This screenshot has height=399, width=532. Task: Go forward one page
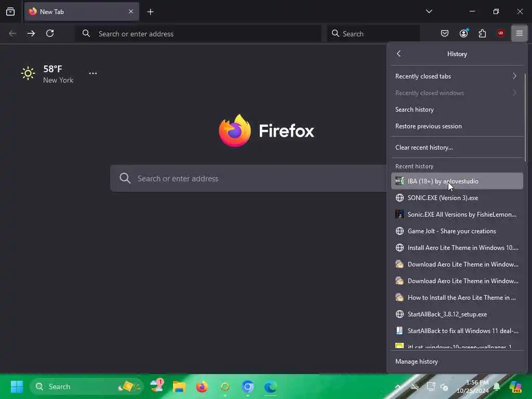tap(31, 33)
